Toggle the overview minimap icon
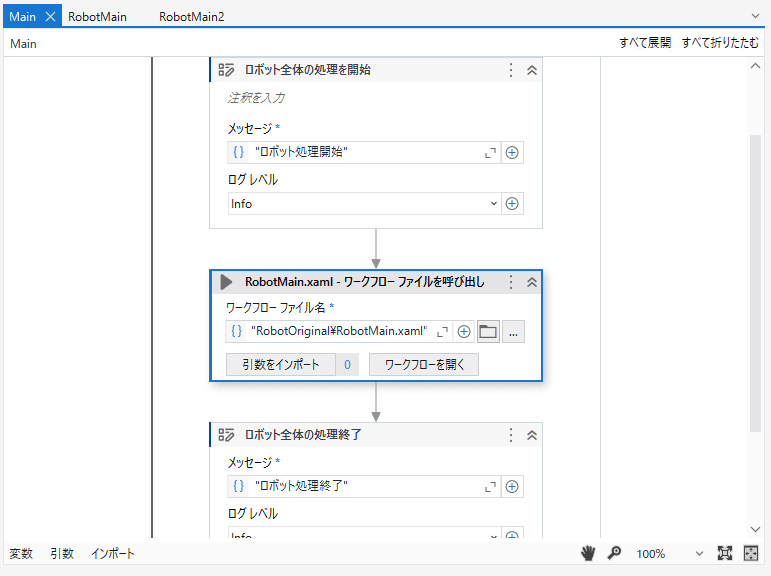The height and width of the screenshot is (576, 771). click(x=751, y=553)
